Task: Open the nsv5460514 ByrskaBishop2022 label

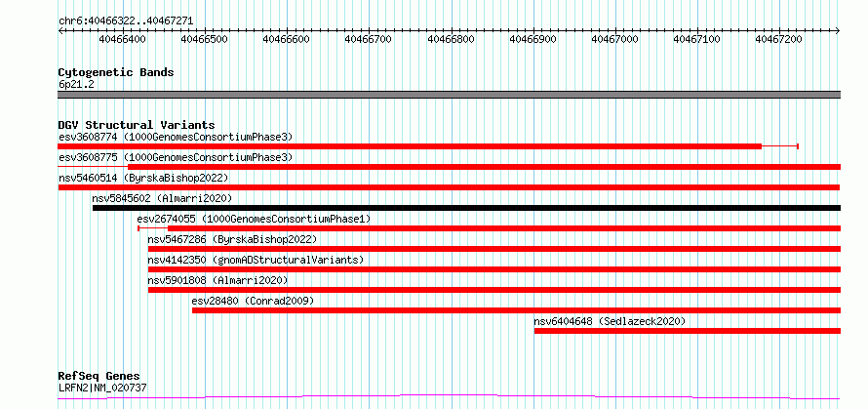Action: [x=143, y=178]
